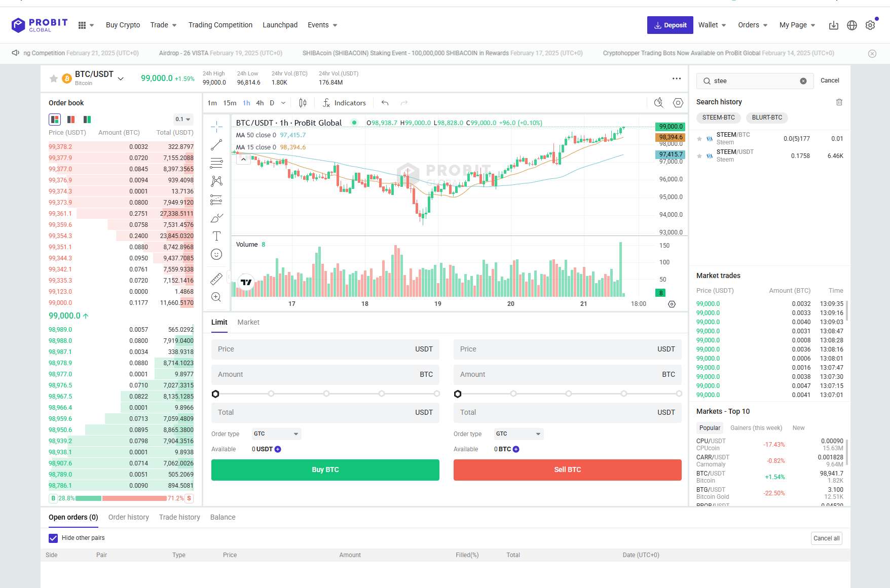Favorite BTC/USDT with the star icon
Screen dimensions: 890x588
point(53,79)
